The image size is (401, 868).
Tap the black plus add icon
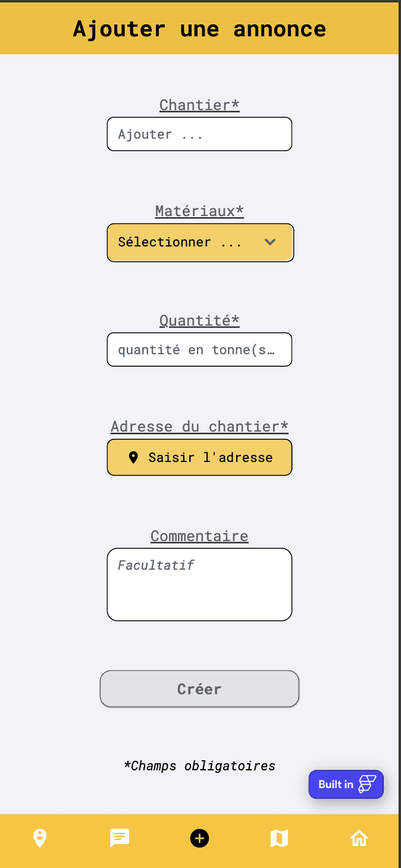(199, 838)
